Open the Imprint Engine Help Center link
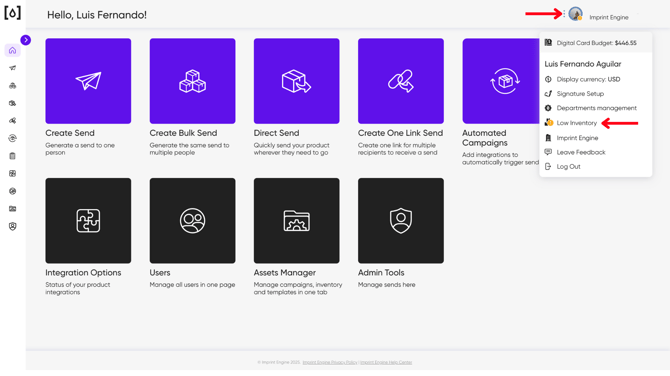This screenshot has height=376, width=670. pyautogui.click(x=386, y=362)
